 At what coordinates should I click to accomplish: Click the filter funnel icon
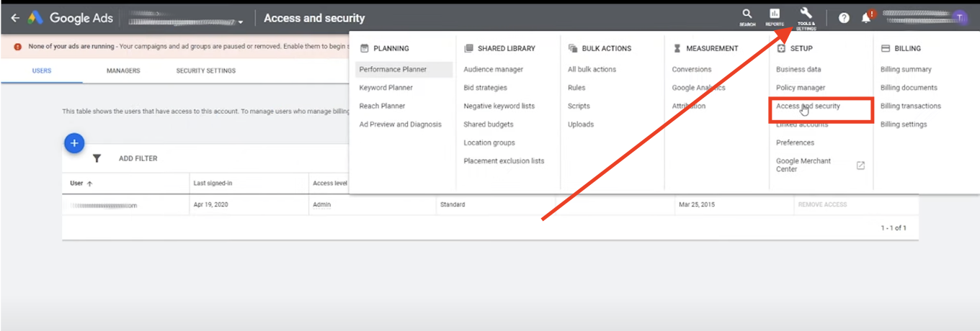click(x=97, y=158)
